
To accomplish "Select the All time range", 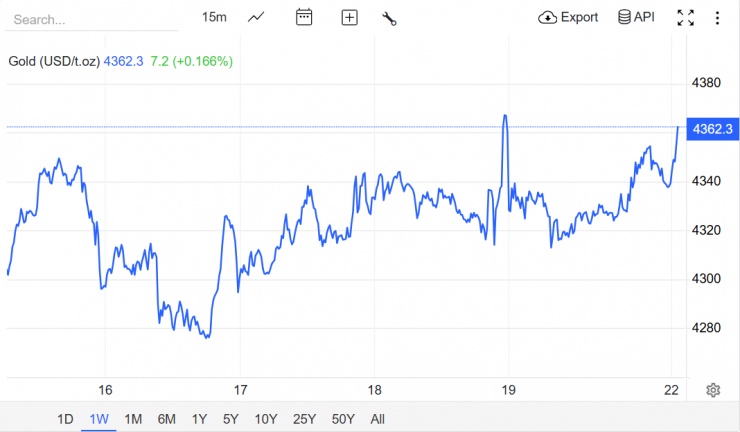I will coord(377,419).
